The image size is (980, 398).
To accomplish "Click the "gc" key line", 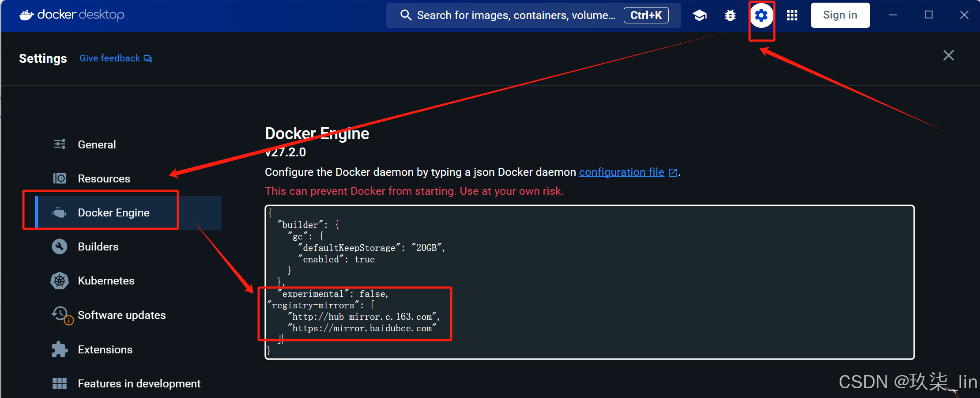I will point(306,236).
